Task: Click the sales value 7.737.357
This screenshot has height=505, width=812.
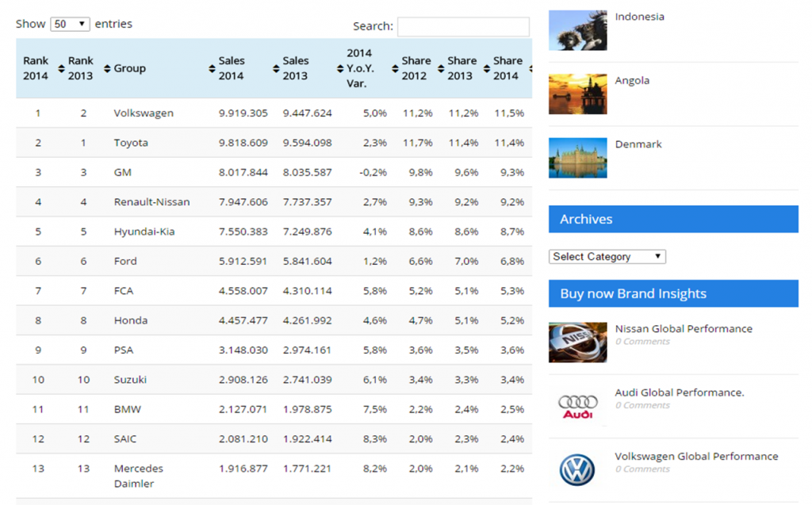Action: tap(307, 202)
